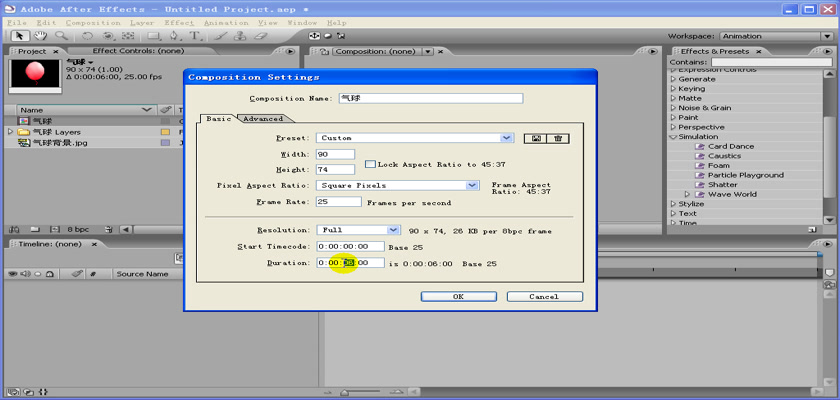Click the View Axis Mode icon
The width and height of the screenshot is (840, 400).
coord(341,36)
